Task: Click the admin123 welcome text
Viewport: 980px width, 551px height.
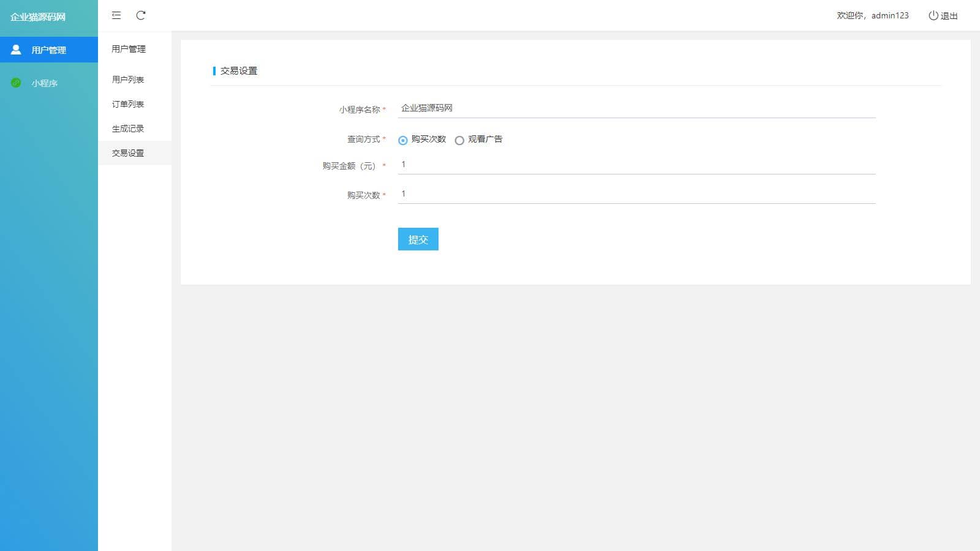Action: 873,15
